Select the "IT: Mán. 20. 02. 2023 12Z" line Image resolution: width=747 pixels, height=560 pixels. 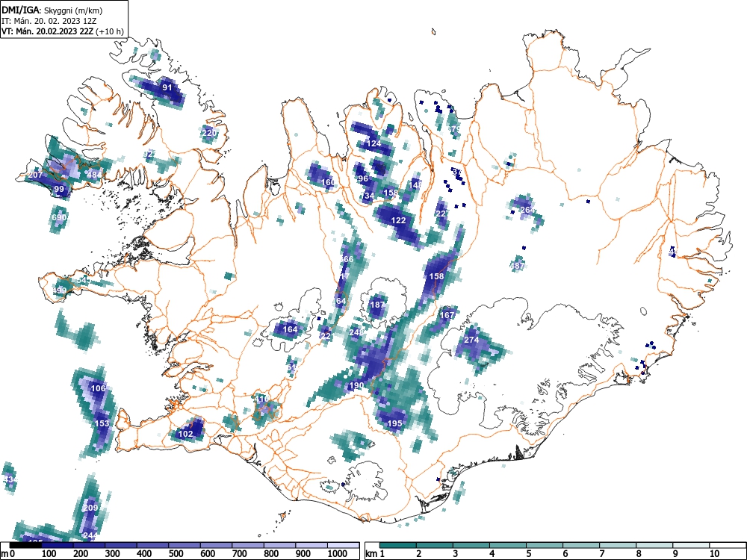pyautogui.click(x=49, y=21)
